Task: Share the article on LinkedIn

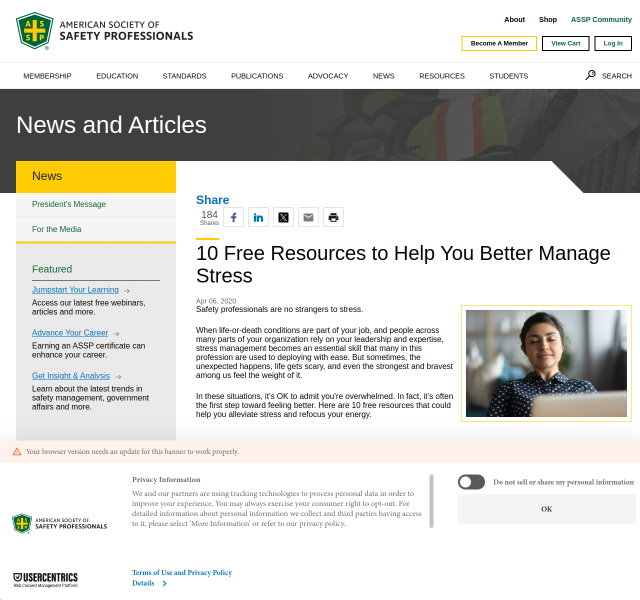Action: pos(258,217)
